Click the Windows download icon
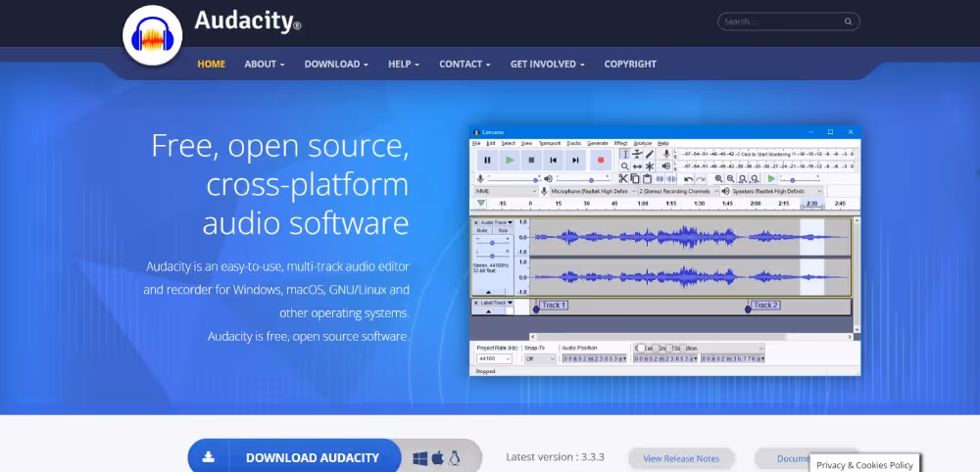Viewport: 980px width, 472px height. coord(420,458)
